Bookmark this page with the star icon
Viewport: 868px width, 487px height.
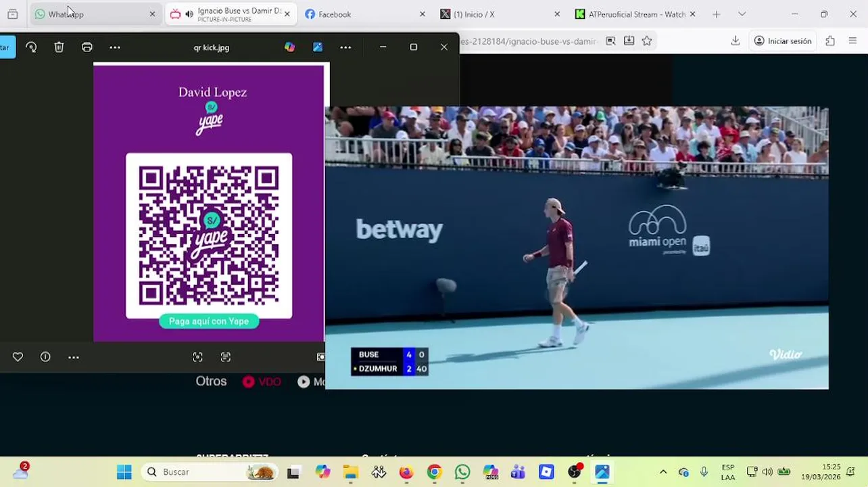pos(647,41)
